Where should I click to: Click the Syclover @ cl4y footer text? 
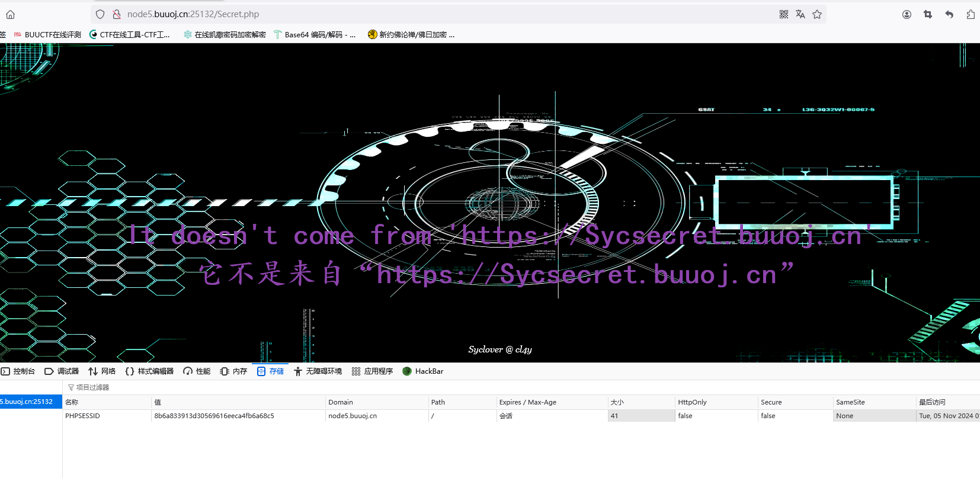[500, 349]
